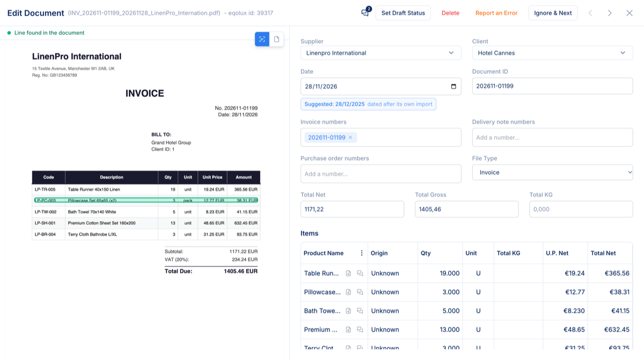Open the comment icon in Table Runner row
Screen dimensions: 644x360
tap(360, 273)
